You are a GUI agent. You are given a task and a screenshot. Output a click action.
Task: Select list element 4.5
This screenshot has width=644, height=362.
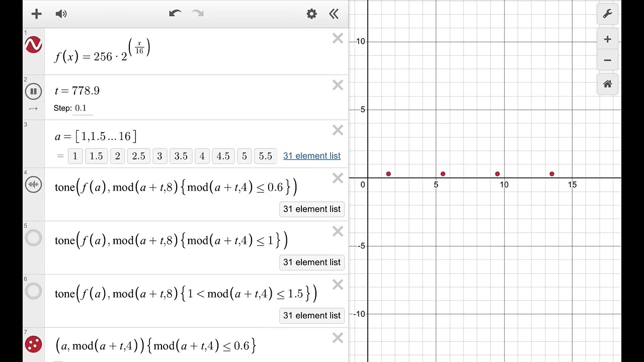[x=223, y=156]
